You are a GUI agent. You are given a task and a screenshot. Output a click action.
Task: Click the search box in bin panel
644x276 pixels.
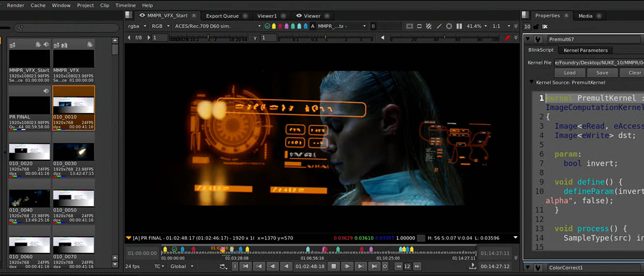click(x=67, y=28)
